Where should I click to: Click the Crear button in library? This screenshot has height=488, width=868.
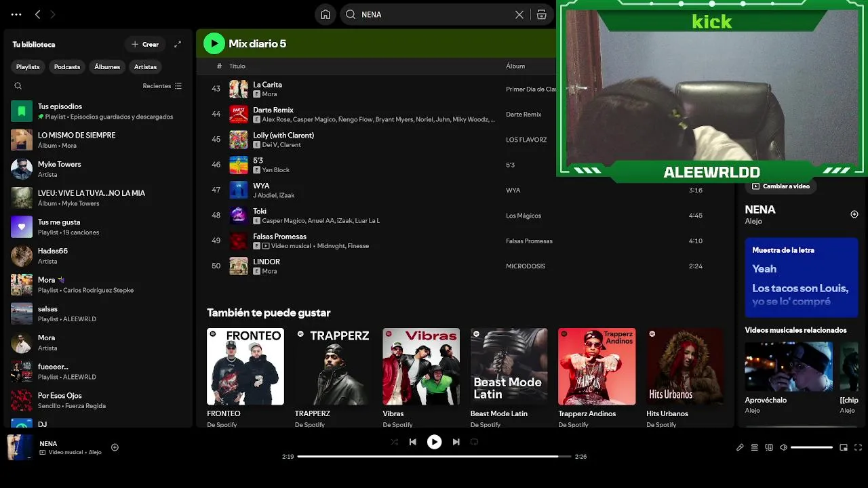coord(145,44)
